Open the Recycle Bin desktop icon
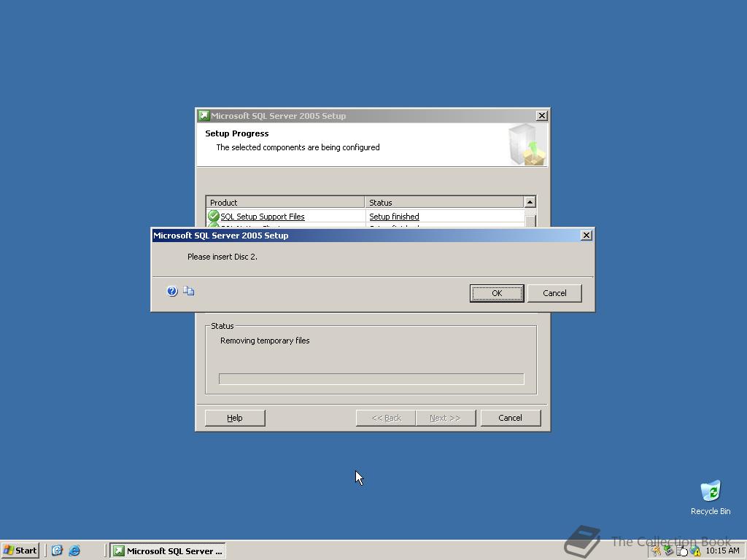Image resolution: width=747 pixels, height=560 pixels. click(x=711, y=497)
